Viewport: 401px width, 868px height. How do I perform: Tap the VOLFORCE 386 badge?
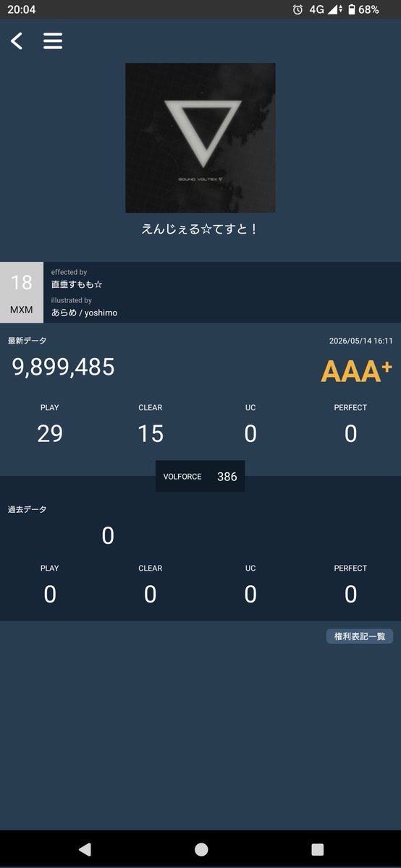click(x=200, y=477)
